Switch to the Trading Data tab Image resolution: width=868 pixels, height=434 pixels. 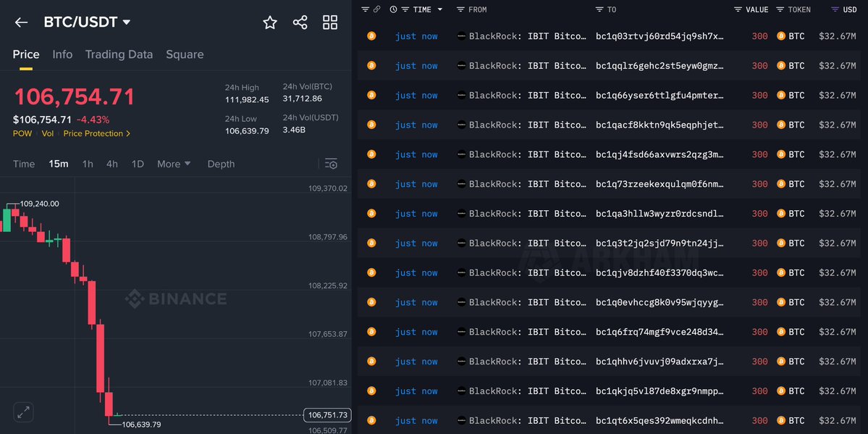coord(119,54)
